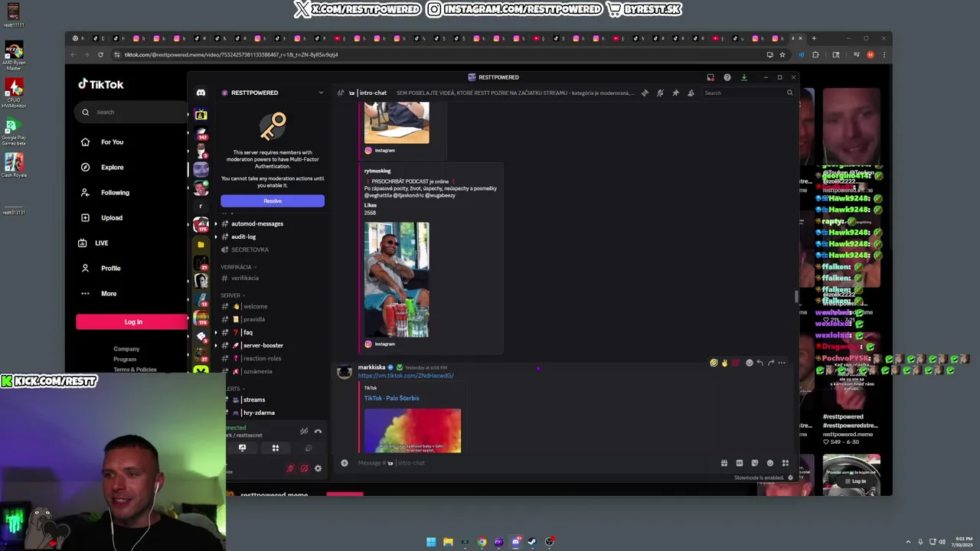The height and width of the screenshot is (551, 980).
Task: Open the Threads icon in channel header
Action: [645, 93]
